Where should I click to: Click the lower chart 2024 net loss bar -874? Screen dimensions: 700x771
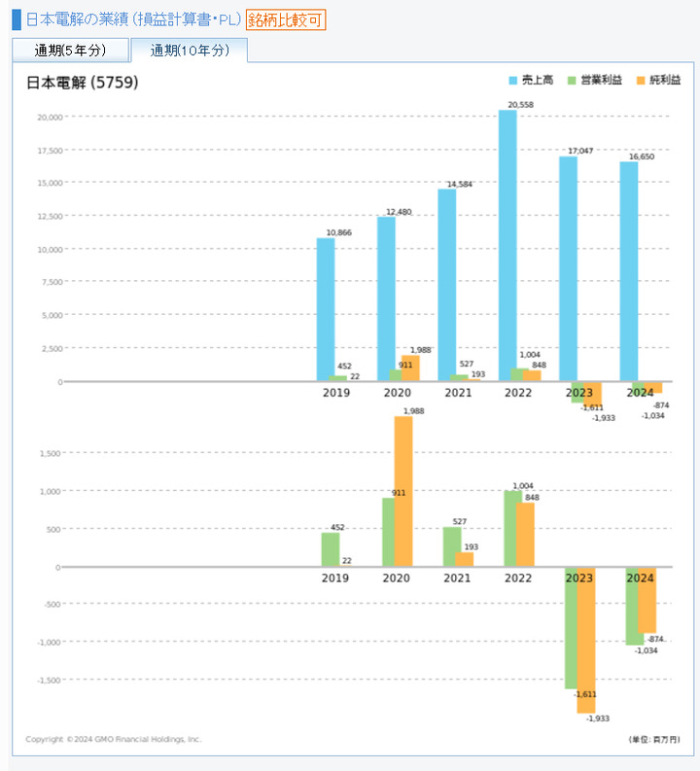pos(647,601)
